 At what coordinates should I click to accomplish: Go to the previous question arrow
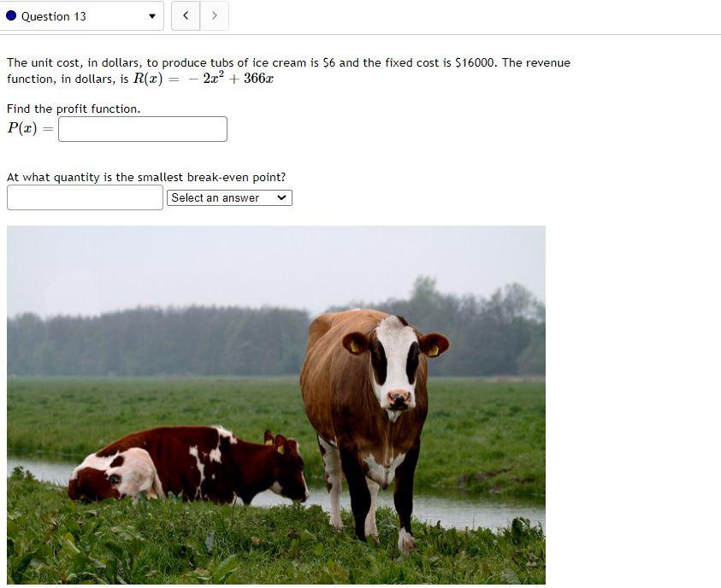pos(186,15)
